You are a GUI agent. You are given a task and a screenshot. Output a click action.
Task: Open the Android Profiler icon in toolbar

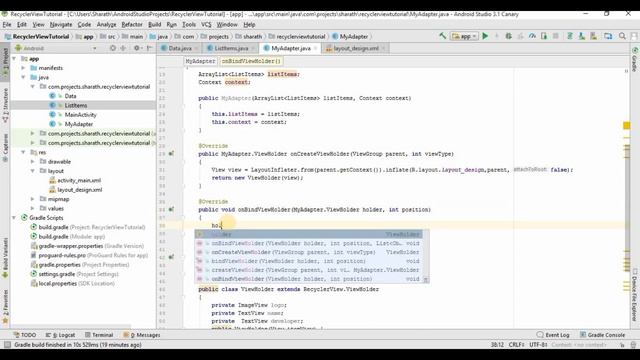(532, 36)
